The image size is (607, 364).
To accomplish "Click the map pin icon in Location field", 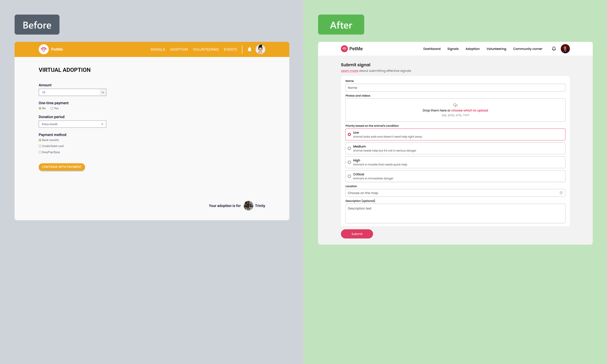I will (x=561, y=193).
